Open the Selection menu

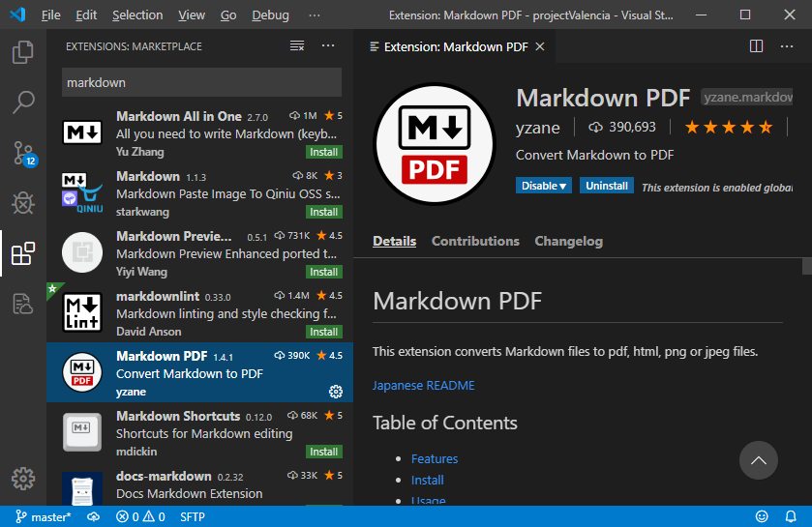(x=137, y=15)
